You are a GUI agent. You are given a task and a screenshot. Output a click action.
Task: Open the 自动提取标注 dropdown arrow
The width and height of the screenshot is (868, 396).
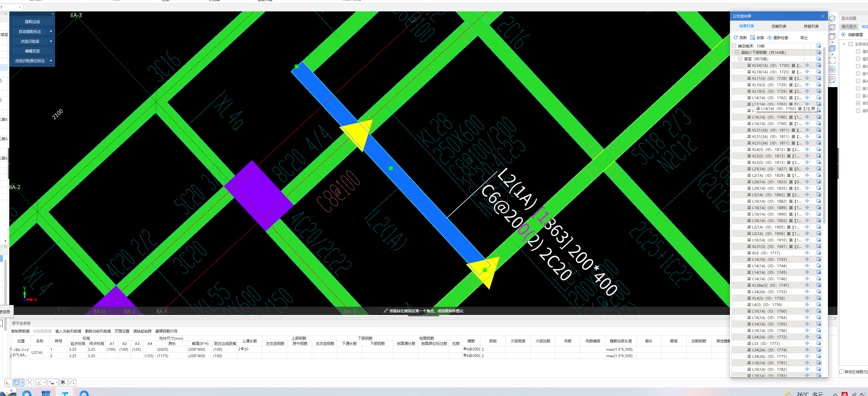point(51,31)
